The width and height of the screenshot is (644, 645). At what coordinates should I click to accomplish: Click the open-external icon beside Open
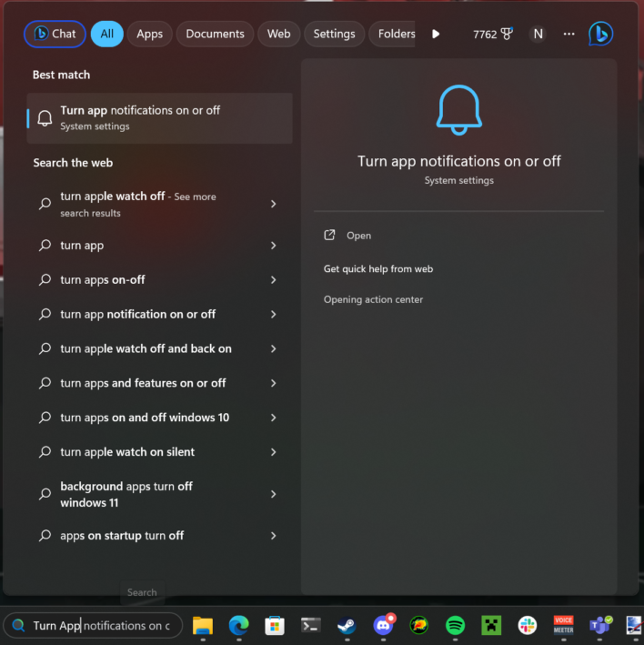click(329, 235)
